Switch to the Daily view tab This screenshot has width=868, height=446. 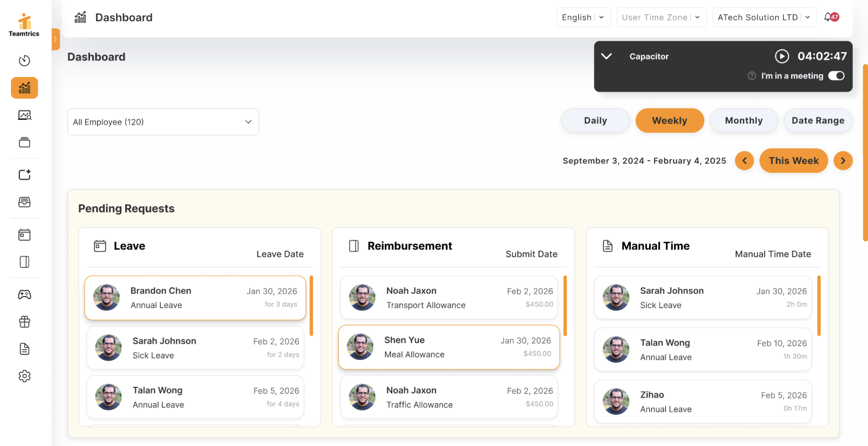point(595,121)
